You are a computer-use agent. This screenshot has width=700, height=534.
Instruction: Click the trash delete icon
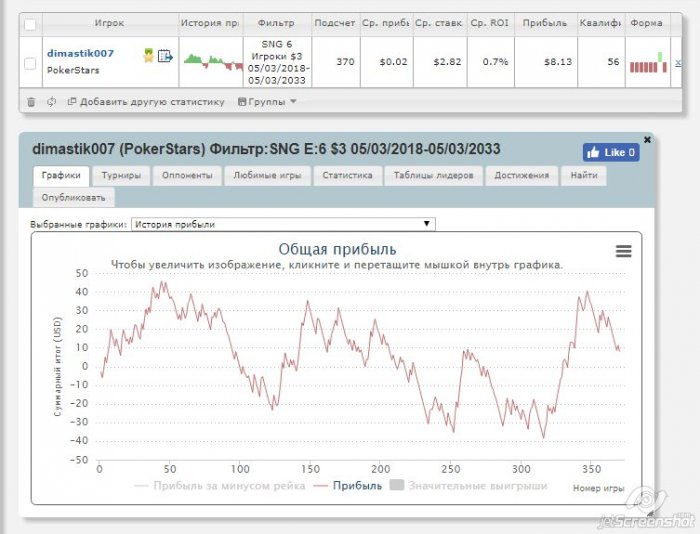[31, 102]
